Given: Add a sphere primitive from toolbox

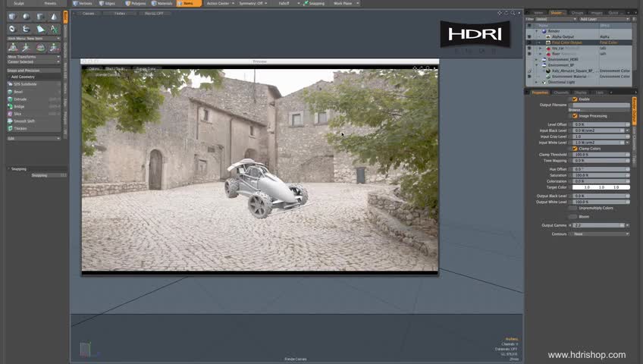Looking at the screenshot, I should 26,17.
